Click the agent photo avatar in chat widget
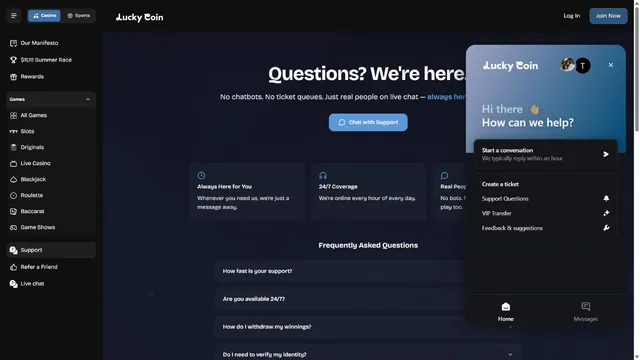 pos(567,64)
